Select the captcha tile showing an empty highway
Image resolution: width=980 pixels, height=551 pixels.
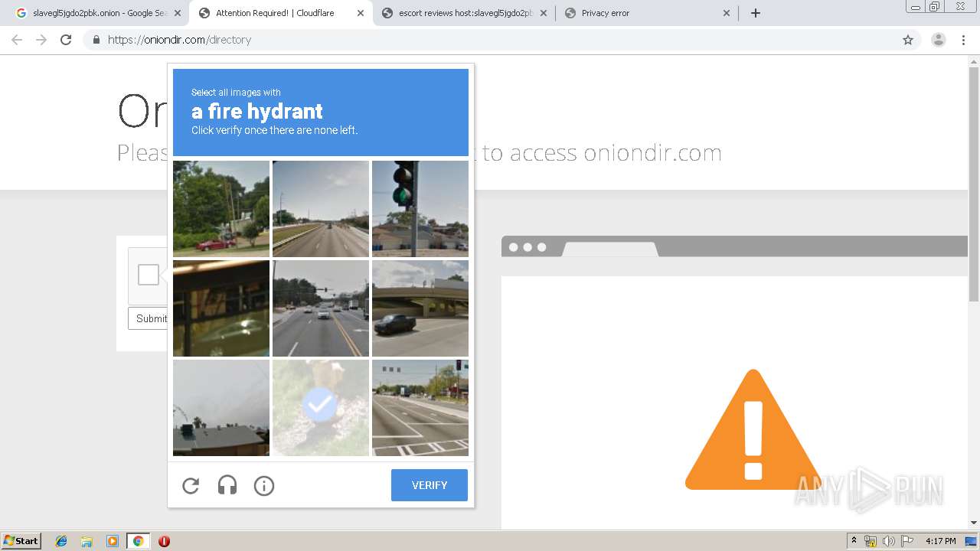click(321, 209)
